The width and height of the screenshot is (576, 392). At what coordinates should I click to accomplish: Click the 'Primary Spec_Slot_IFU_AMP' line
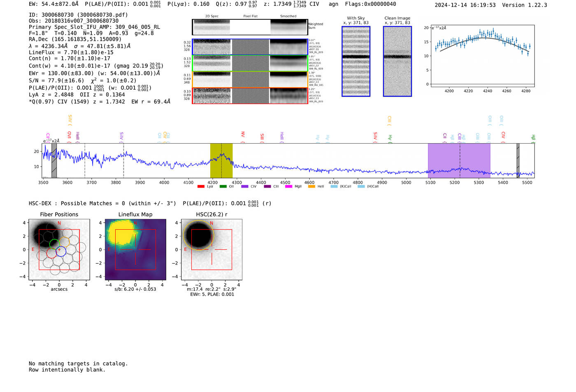coord(94,27)
